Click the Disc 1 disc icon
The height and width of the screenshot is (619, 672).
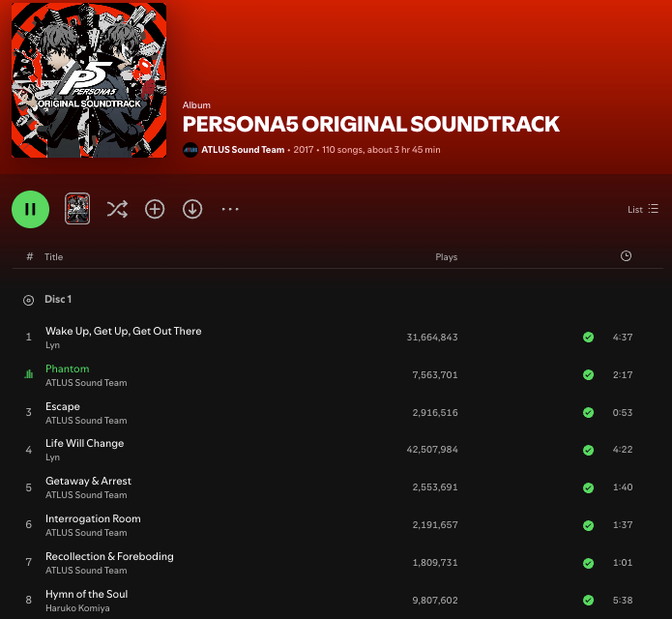(28, 300)
